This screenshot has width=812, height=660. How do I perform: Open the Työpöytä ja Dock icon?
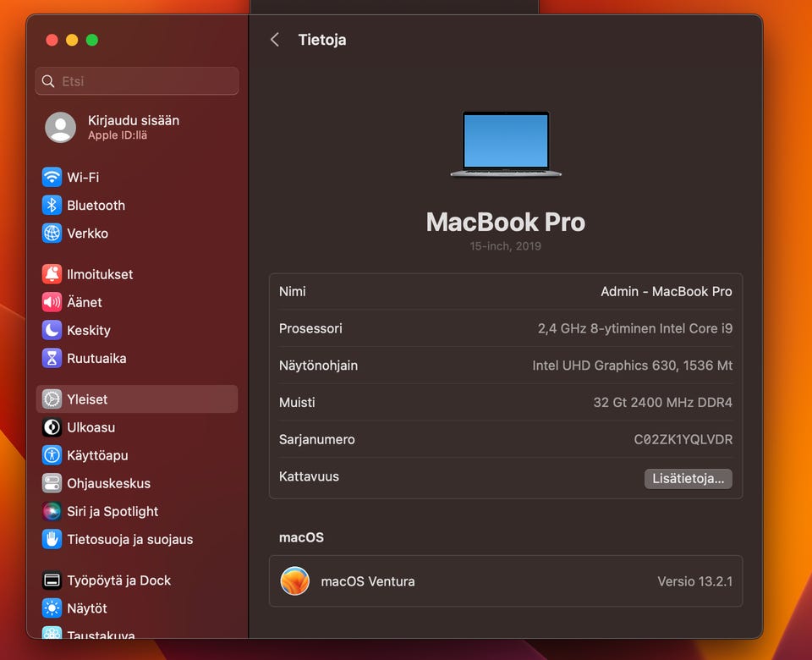click(52, 580)
